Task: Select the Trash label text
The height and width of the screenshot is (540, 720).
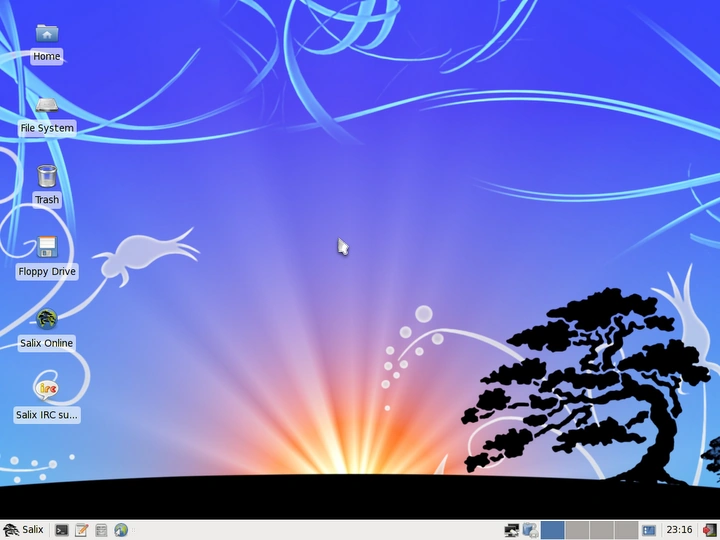Action: click(x=47, y=200)
